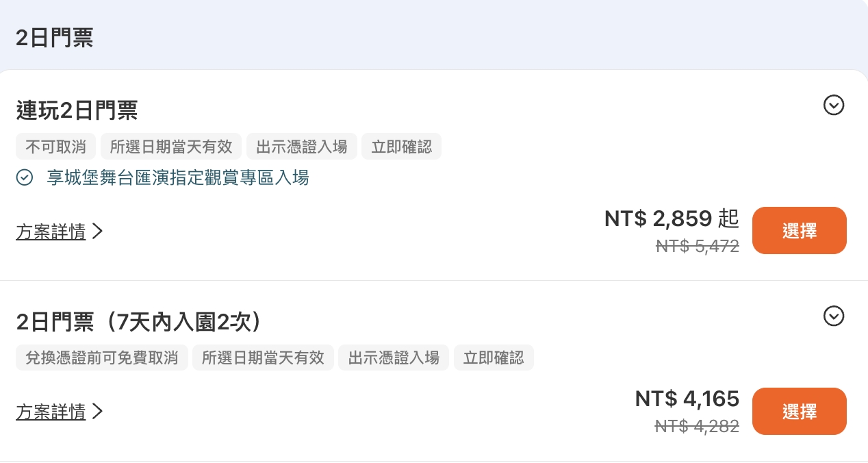Click the chevron arrow after 方案詳情 on first card
The height and width of the screenshot is (463, 868).
97,231
